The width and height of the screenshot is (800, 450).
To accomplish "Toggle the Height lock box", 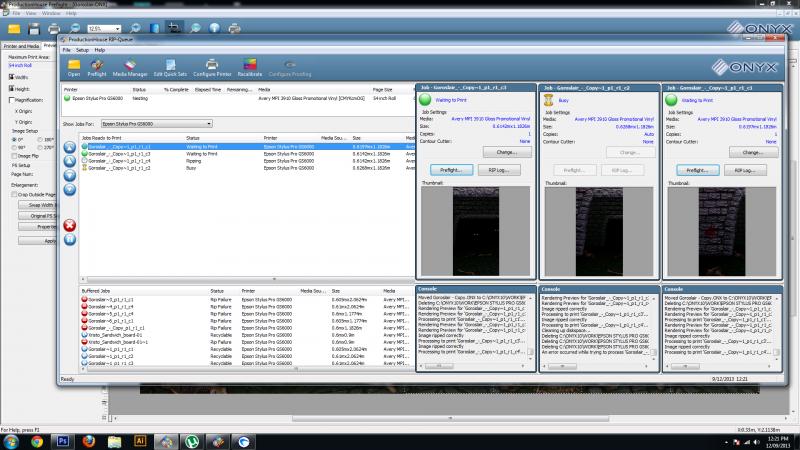I will [12, 89].
